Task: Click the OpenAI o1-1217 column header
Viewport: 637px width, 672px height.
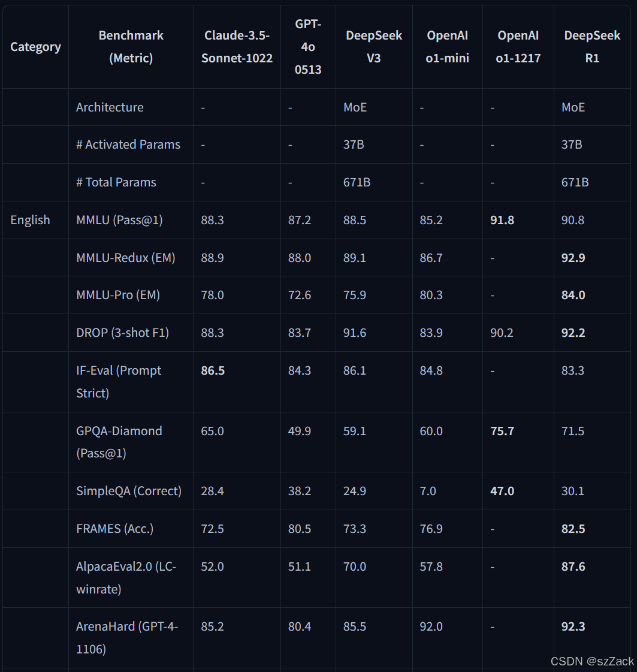Action: click(x=518, y=47)
